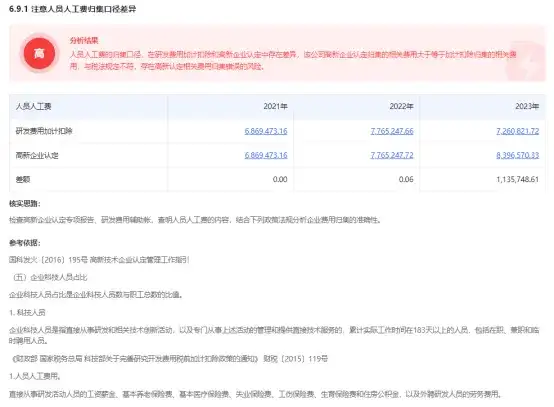Click the 分析结果 title in the banner
The height and width of the screenshot is (407, 554).
click(84, 41)
